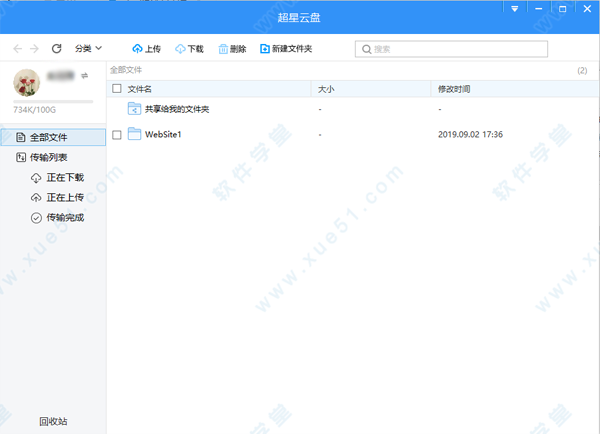Click the cloud upload icon beside 正在上传
Screen dimensions: 600x434
pos(36,198)
